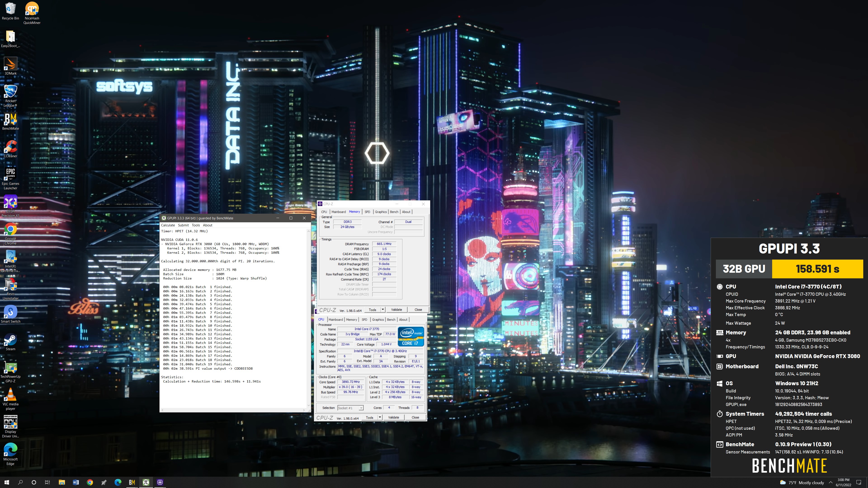Open GPUPI Calculate menu
Image resolution: width=868 pixels, height=488 pixels.
coord(168,225)
